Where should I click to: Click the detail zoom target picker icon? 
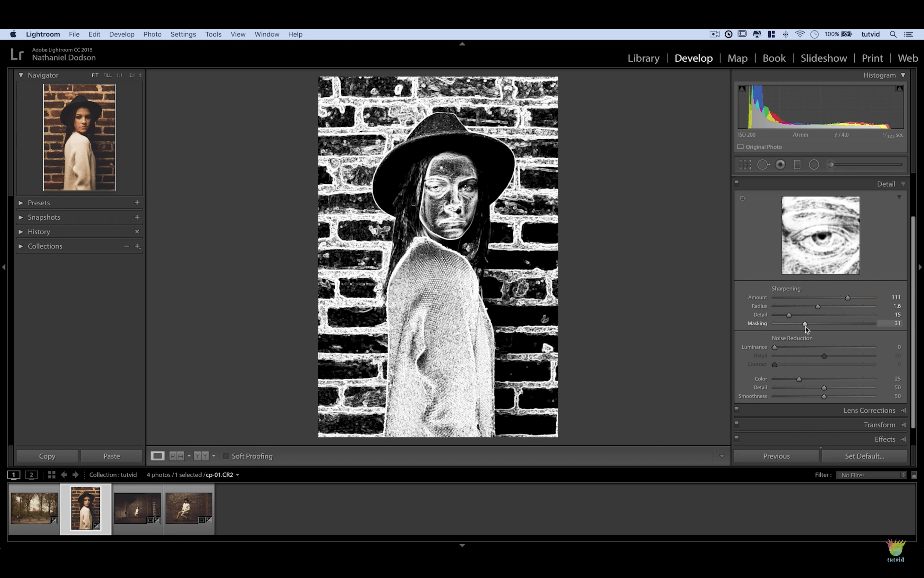(x=742, y=198)
